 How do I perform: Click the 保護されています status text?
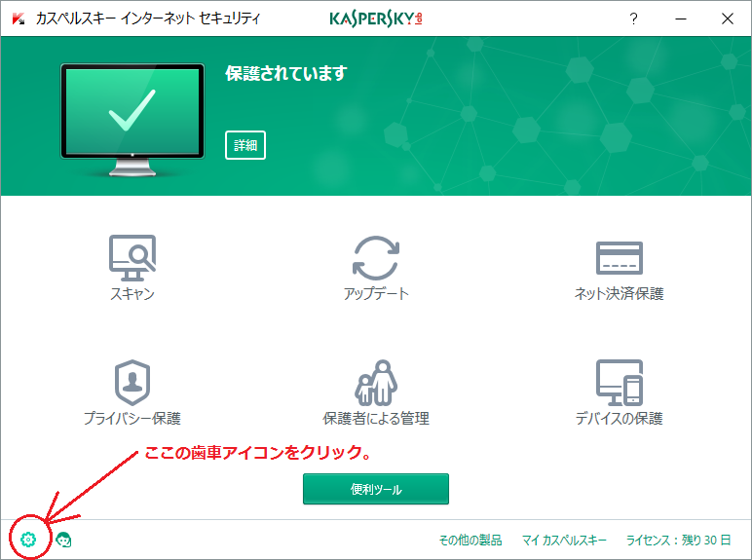click(x=285, y=74)
